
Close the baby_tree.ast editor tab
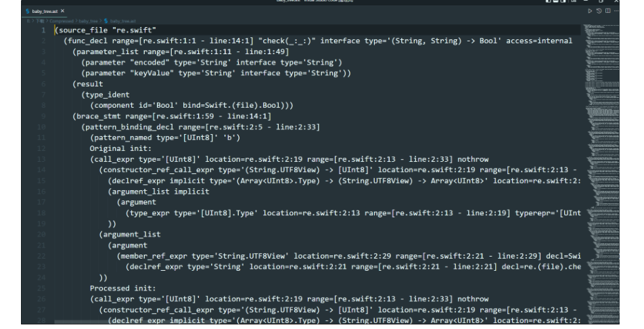click(62, 11)
